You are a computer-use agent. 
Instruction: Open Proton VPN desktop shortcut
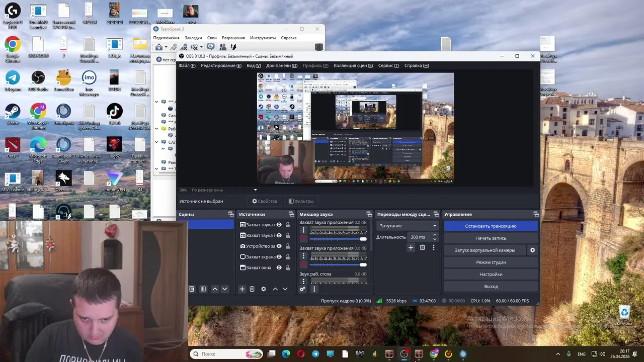coord(114,181)
